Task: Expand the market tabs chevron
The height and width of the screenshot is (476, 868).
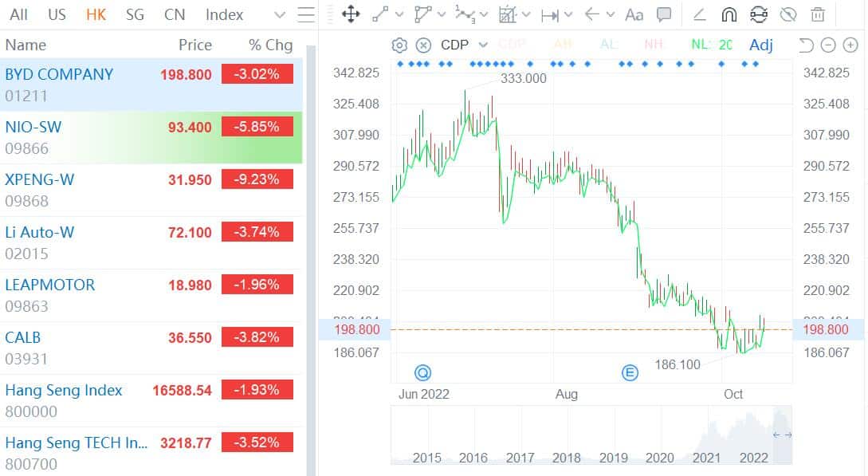Action: coord(279,14)
